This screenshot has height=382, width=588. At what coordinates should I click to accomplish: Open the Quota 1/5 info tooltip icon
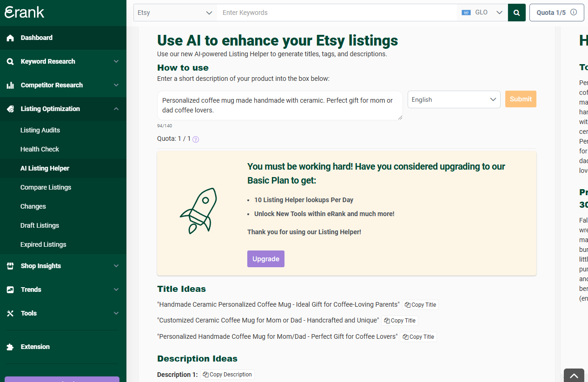point(574,13)
